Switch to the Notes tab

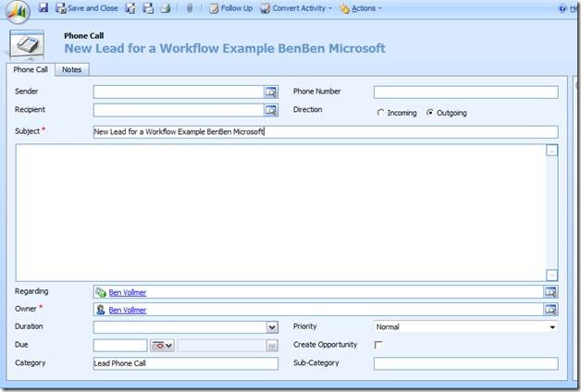[71, 69]
